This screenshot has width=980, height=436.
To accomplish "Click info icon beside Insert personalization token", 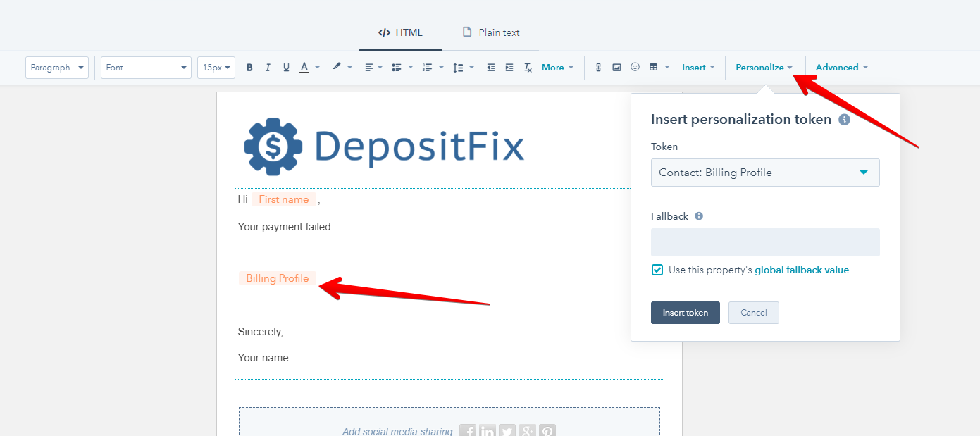I will tap(844, 120).
